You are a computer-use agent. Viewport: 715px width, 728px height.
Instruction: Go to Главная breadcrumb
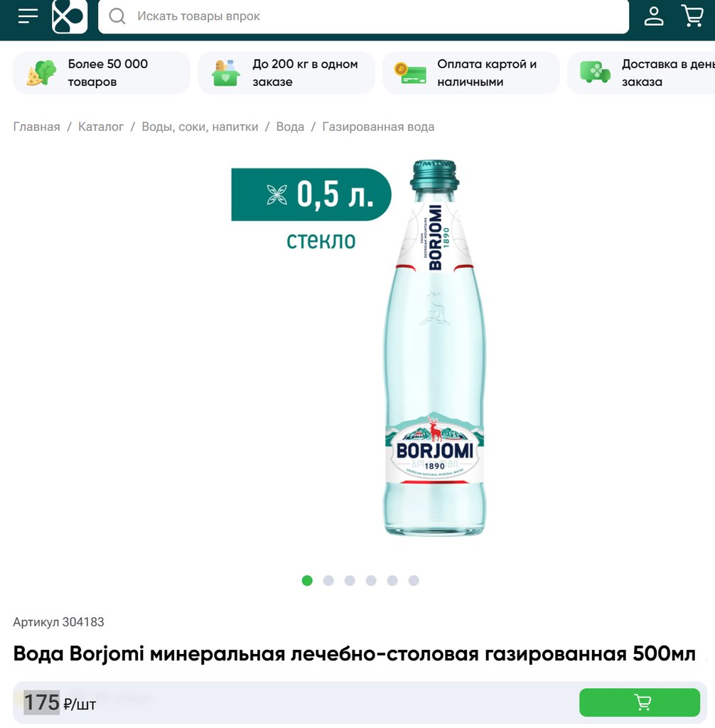click(x=37, y=127)
